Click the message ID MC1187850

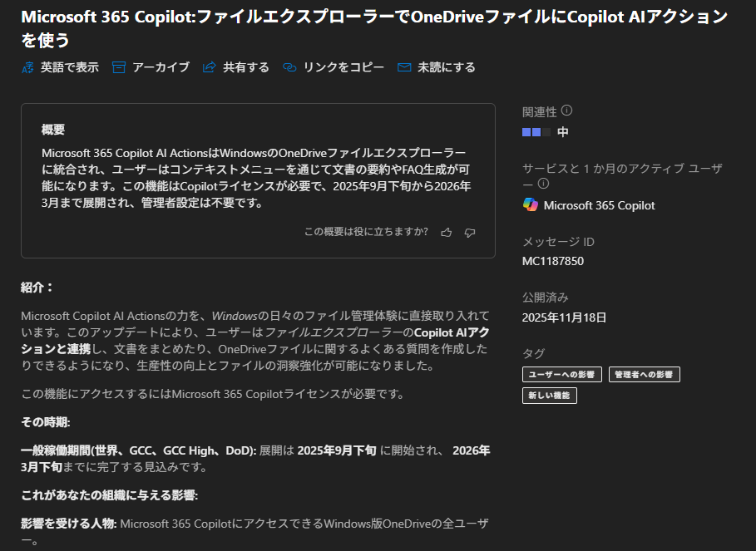click(x=553, y=261)
